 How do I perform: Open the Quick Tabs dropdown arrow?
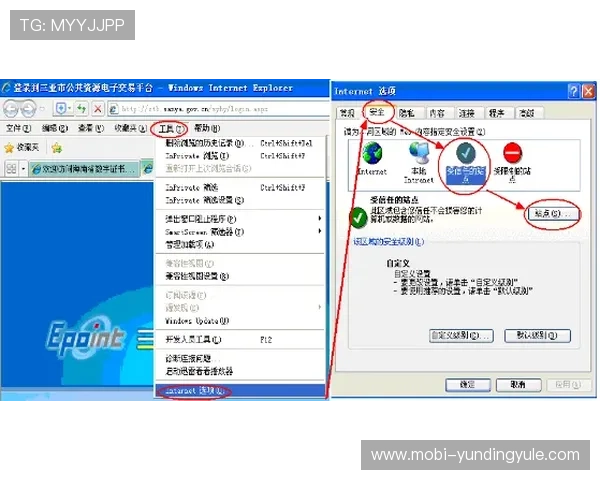pos(23,169)
